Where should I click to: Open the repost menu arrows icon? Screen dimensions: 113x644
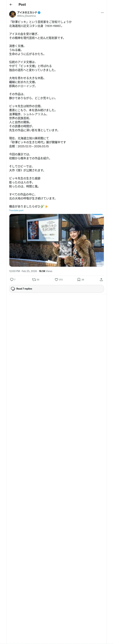point(34,280)
